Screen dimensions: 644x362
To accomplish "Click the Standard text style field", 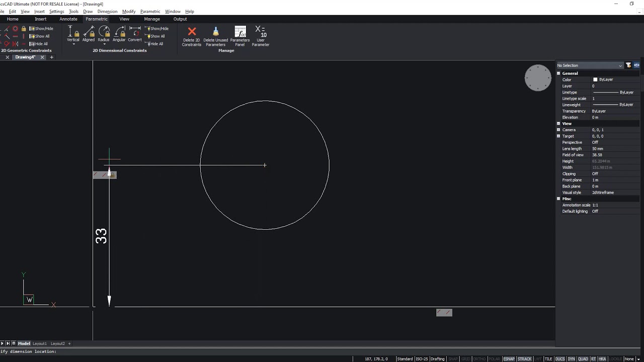I will (405, 359).
